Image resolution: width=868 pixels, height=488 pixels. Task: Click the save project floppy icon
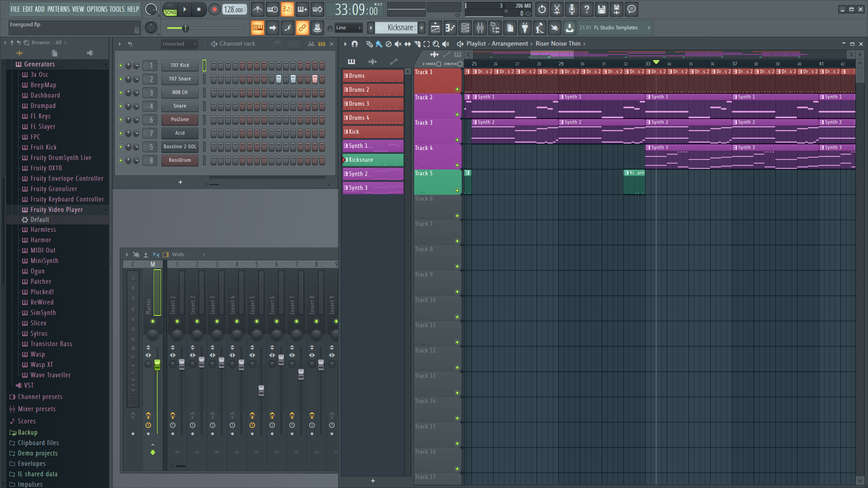coord(602,9)
